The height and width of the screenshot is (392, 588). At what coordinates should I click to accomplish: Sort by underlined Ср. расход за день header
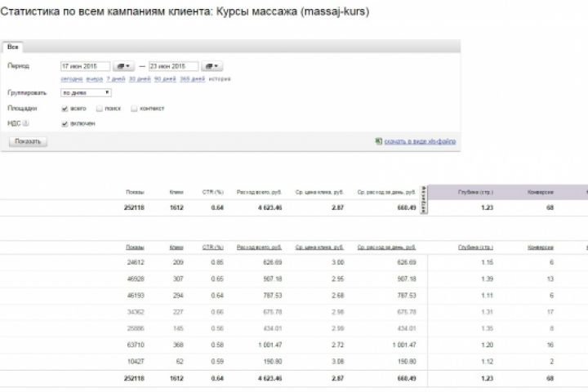click(386, 247)
